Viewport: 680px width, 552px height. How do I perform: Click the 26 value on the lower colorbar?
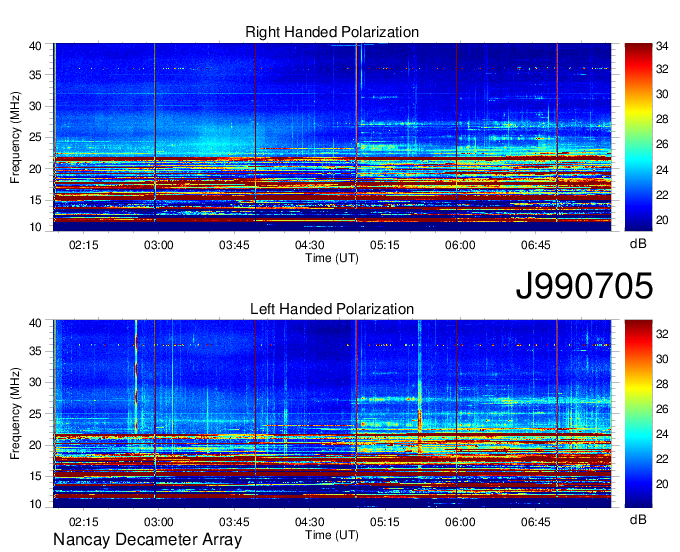point(662,409)
